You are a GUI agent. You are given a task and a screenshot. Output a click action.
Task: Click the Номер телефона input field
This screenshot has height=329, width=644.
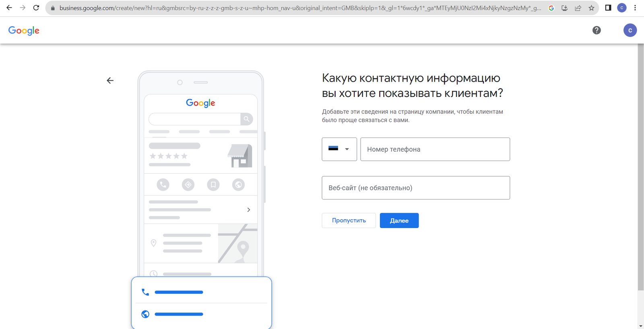pyautogui.click(x=435, y=149)
